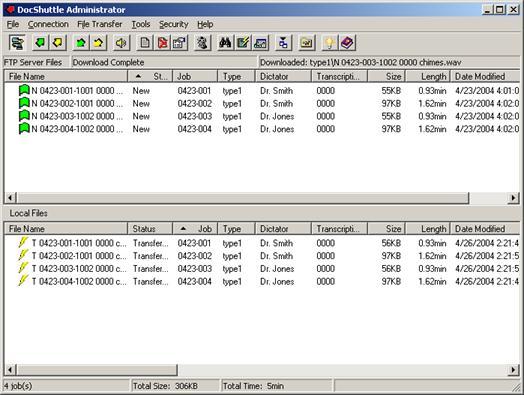
Task: Click the notepad with lightning icon
Action: tap(243, 43)
